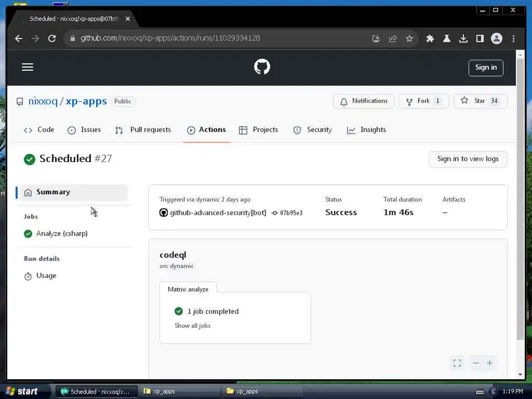
Task: Click the share page icon
Action: [393, 38]
